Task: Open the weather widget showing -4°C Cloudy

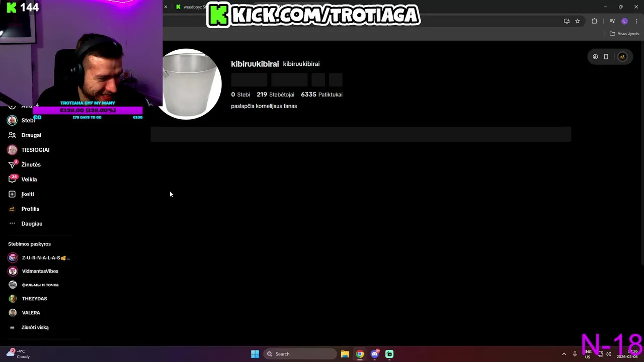Action: 19,354
